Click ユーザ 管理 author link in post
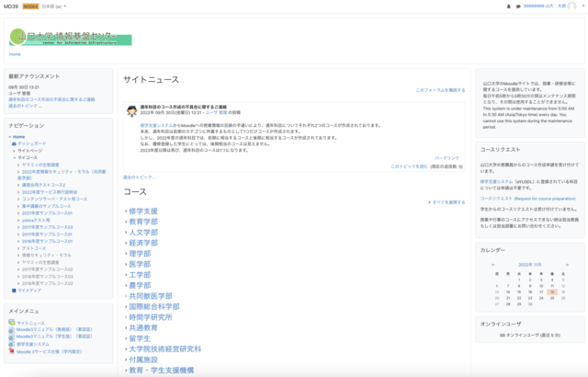 click(x=216, y=112)
